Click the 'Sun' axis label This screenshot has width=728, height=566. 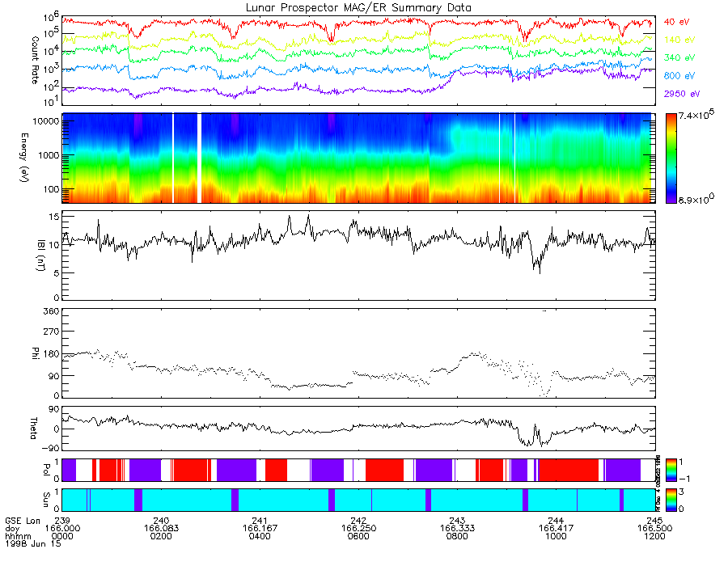(x=46, y=500)
